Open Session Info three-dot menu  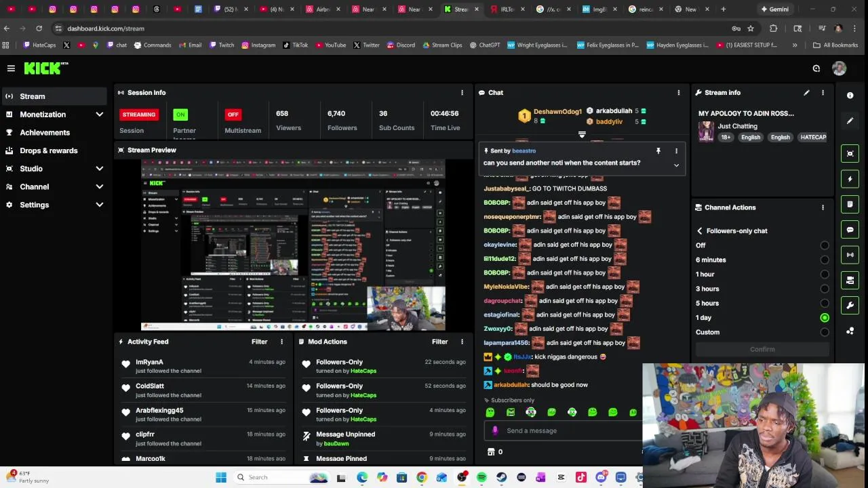(x=462, y=93)
